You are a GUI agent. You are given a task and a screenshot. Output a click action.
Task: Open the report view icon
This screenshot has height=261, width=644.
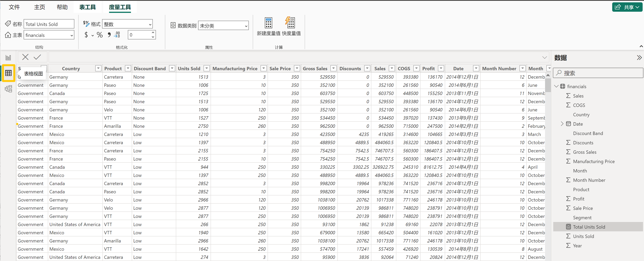tap(8, 58)
